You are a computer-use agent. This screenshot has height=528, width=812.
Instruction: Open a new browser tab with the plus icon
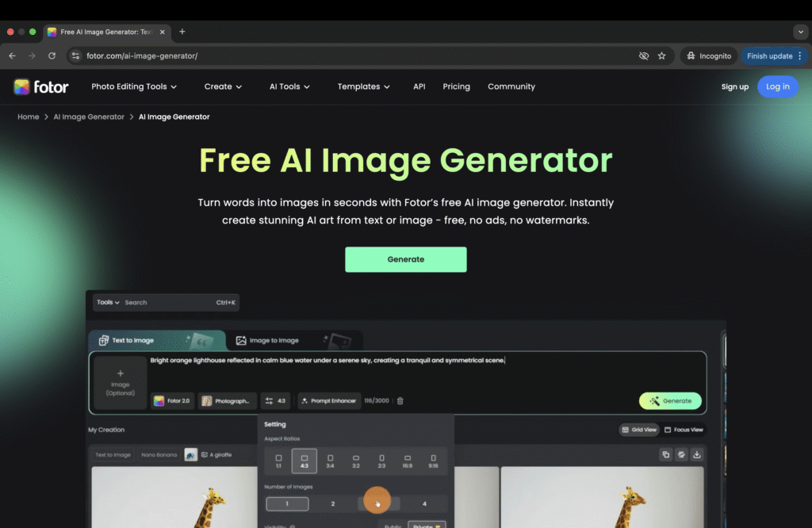tap(182, 32)
